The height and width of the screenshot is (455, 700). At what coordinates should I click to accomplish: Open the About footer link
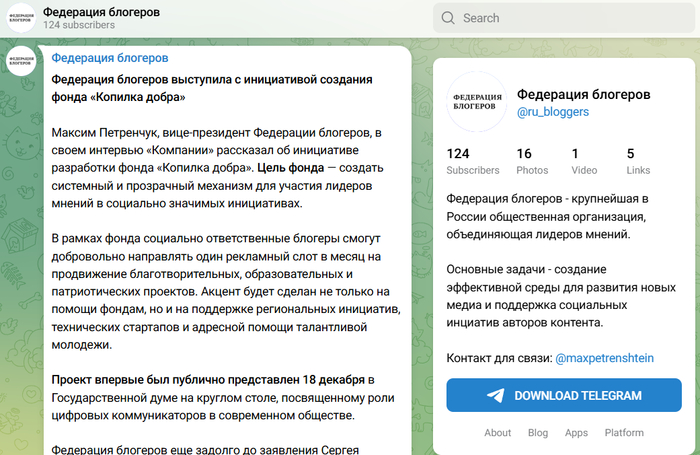pyautogui.click(x=498, y=433)
